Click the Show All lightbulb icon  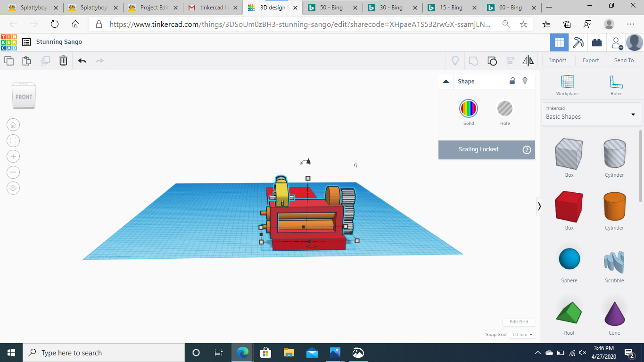455,60
